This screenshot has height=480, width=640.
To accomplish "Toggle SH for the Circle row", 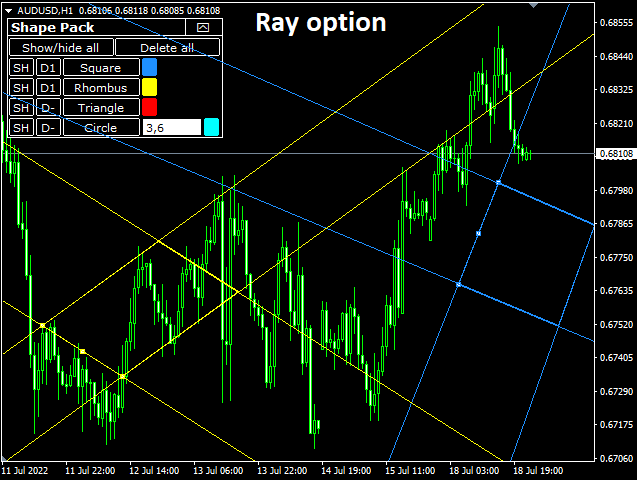I will (x=21, y=127).
